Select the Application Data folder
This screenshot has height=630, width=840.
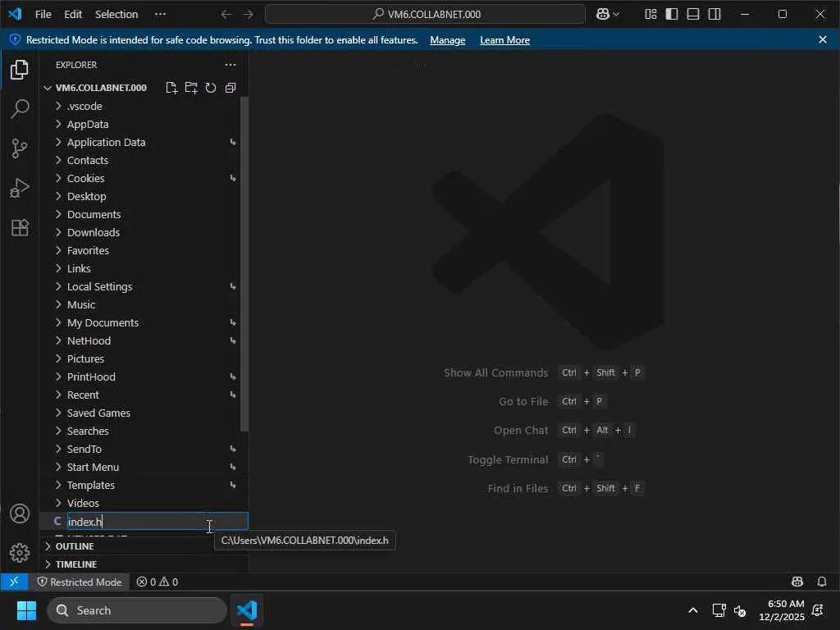[x=139, y=142]
